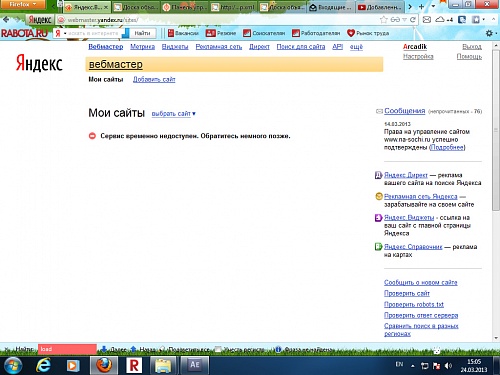Close the Яндекс.Вебмастер tab
The height and width of the screenshot is (375, 500).
[x=106, y=7]
